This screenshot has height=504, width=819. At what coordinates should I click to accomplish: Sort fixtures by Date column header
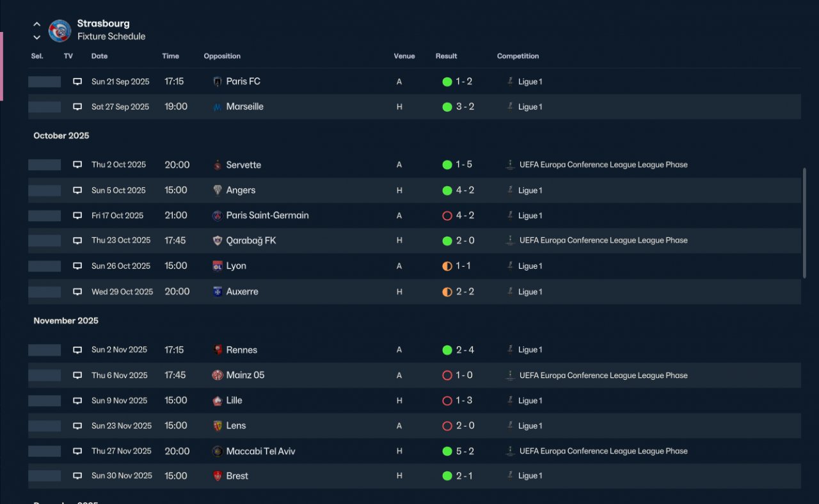tap(99, 56)
